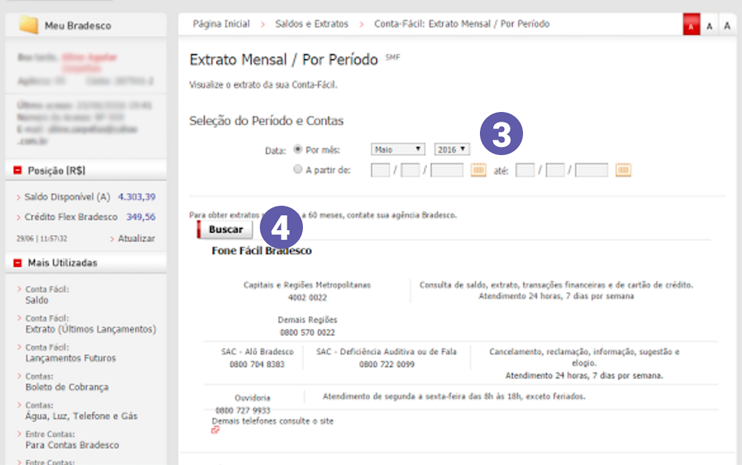This screenshot has height=465, width=742.
Task: Select the A partir de radio option
Action: 298,169
